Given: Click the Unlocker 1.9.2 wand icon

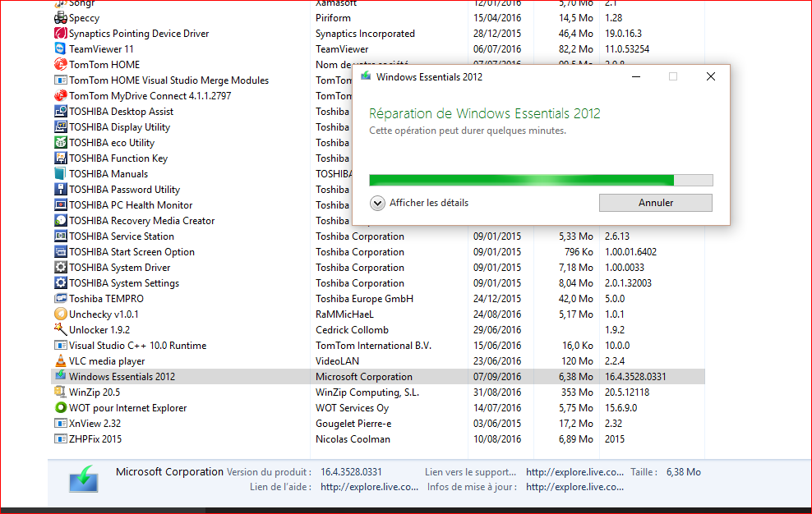Looking at the screenshot, I should click(x=61, y=330).
